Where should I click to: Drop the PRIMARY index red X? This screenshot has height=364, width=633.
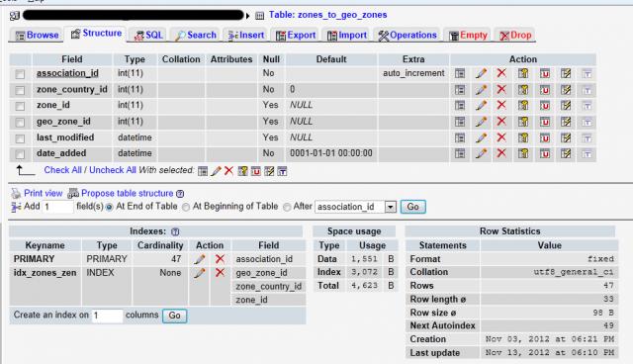tap(220, 259)
